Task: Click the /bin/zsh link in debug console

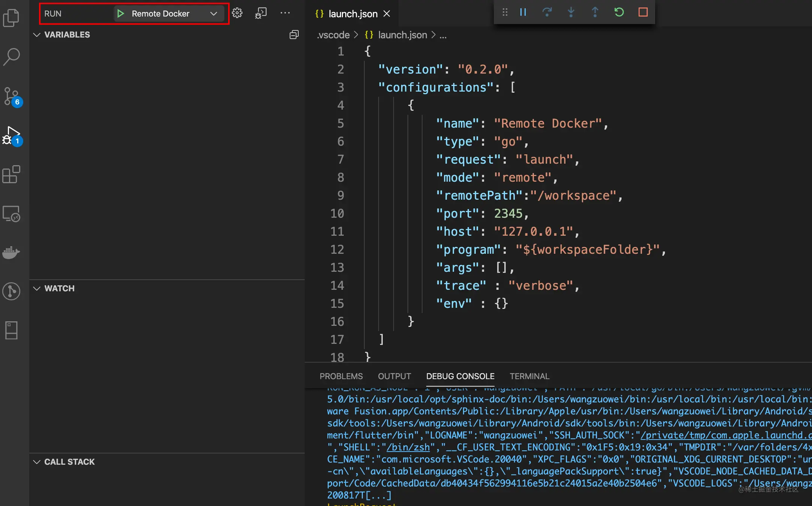Action: click(x=408, y=447)
